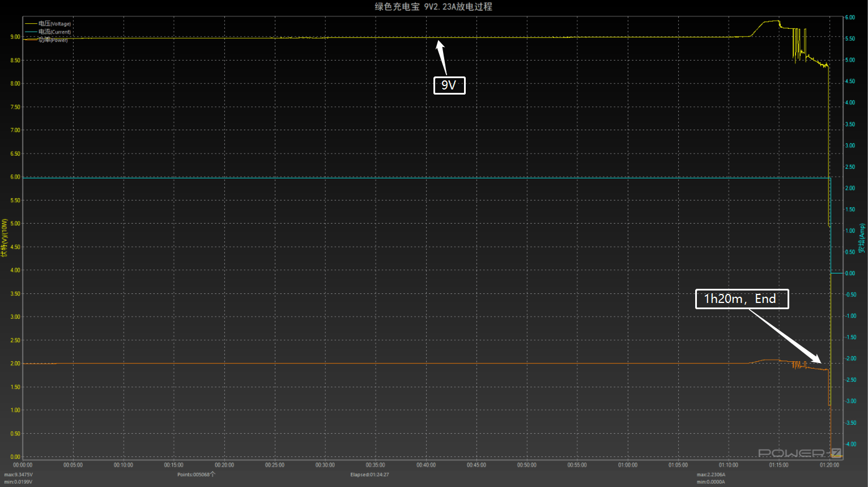
Task: Click the 电流(Current) legend entry
Action: tap(48, 32)
